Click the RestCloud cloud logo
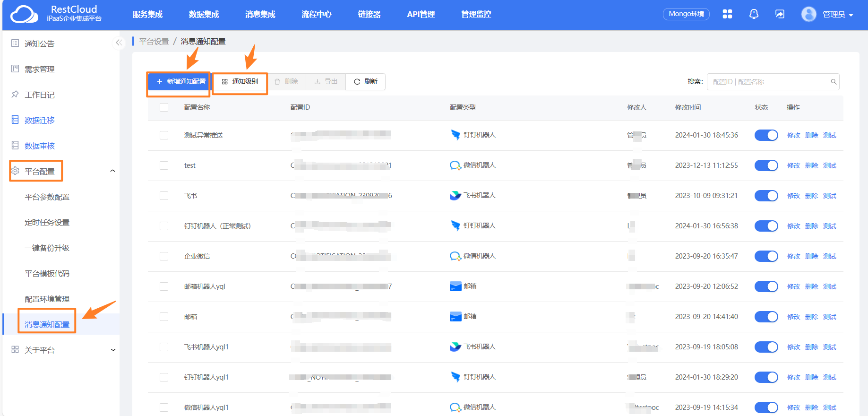868x416 pixels. point(24,14)
